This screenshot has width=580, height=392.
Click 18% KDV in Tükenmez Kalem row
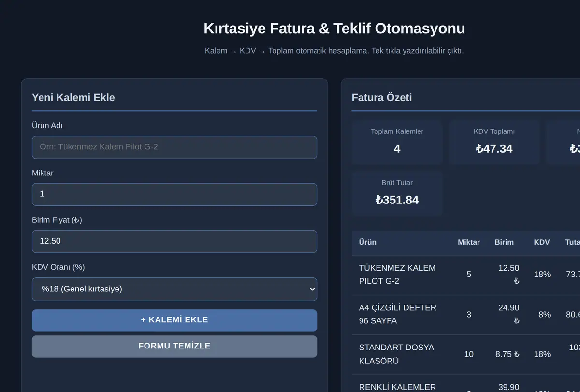coord(542,275)
